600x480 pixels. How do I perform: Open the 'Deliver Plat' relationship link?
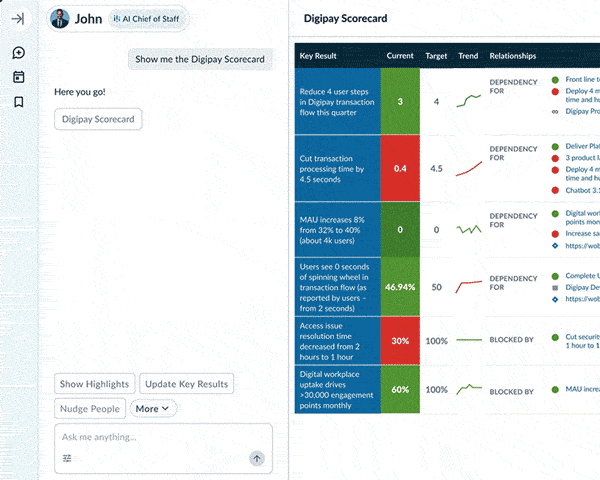pyautogui.click(x=582, y=146)
